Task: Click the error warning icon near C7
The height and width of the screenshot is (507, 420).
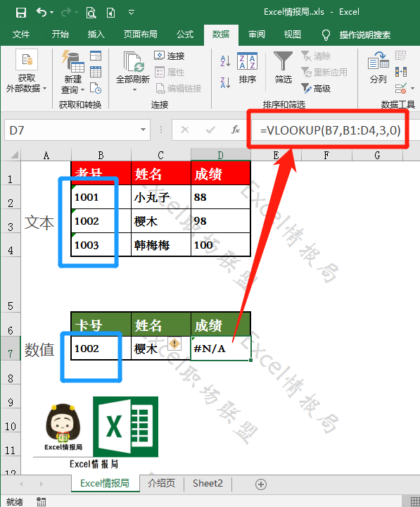Action: (x=174, y=344)
